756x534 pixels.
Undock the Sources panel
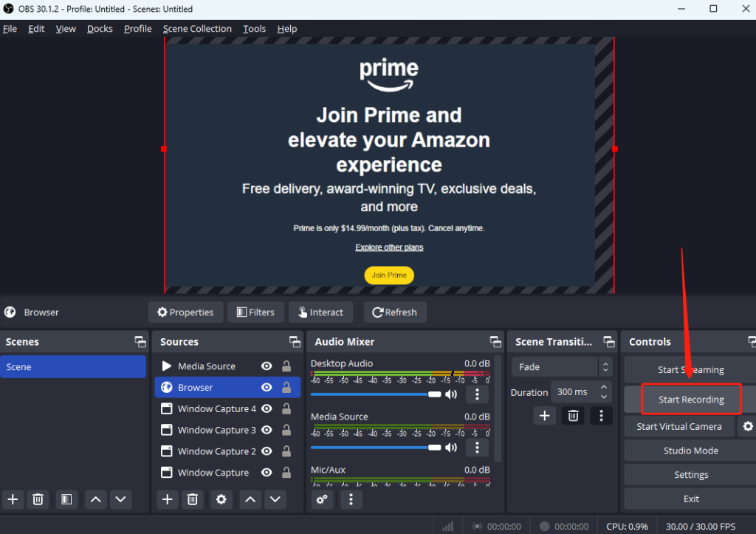[x=295, y=341]
